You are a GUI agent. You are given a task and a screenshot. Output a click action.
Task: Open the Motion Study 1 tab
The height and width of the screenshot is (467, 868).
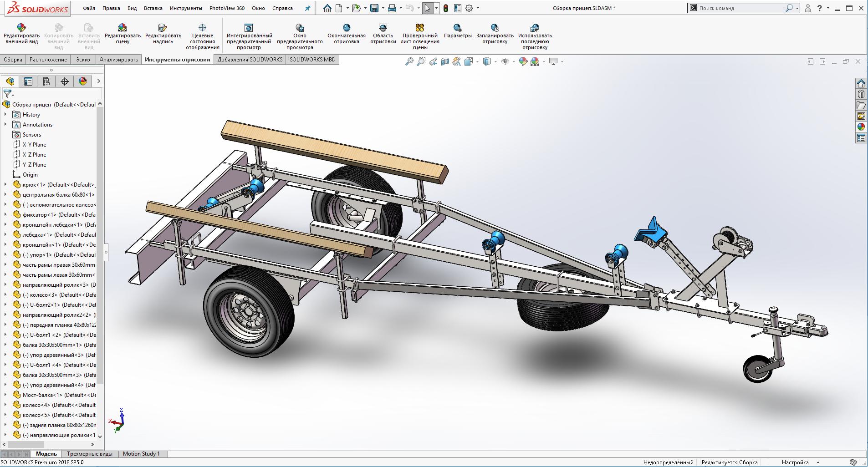(141, 454)
